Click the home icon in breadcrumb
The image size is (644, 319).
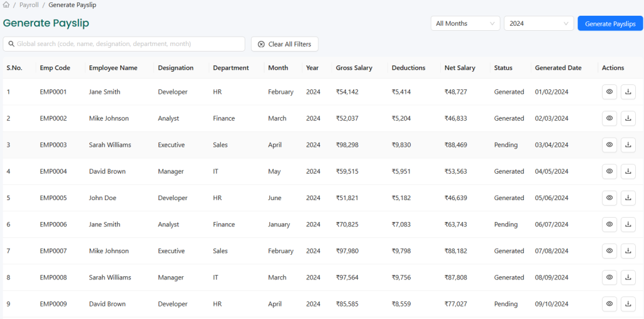coord(6,5)
